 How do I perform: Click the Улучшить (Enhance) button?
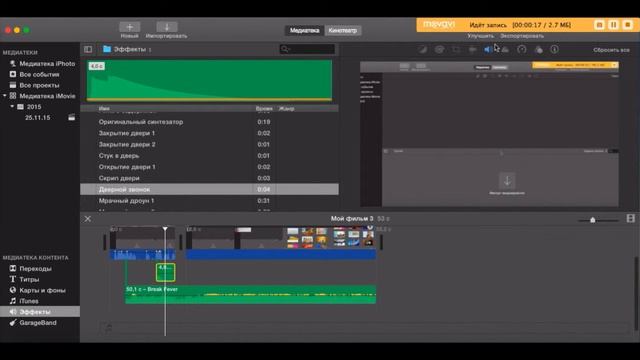pyautogui.click(x=480, y=36)
